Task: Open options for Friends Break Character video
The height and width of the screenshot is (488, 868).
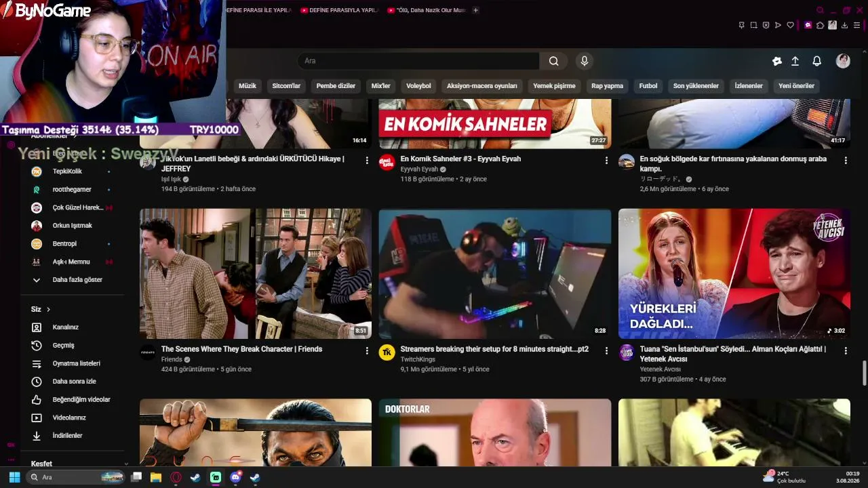Action: (367, 351)
